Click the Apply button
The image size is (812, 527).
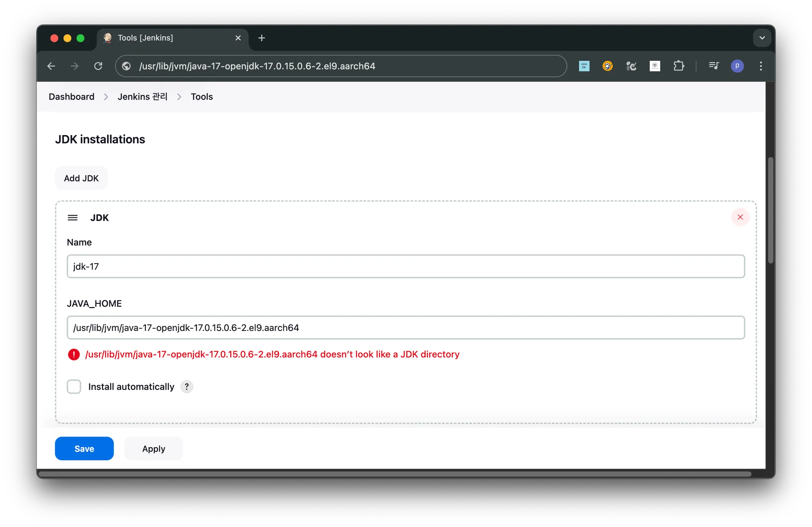click(x=153, y=448)
